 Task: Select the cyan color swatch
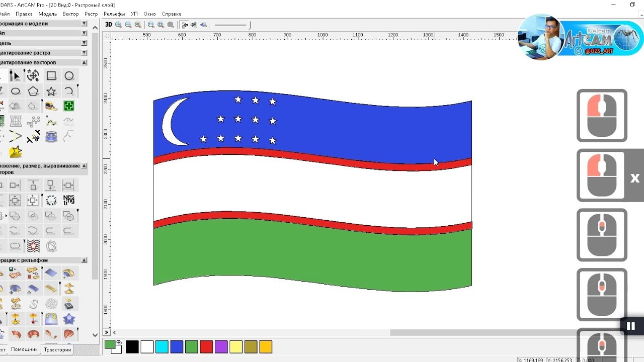162,346
